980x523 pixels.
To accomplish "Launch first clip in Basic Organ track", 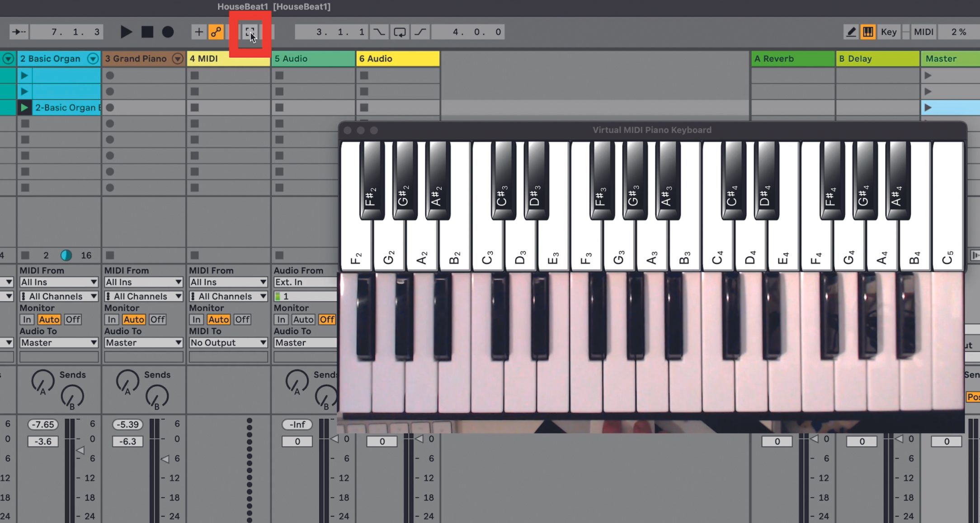I will pos(24,75).
